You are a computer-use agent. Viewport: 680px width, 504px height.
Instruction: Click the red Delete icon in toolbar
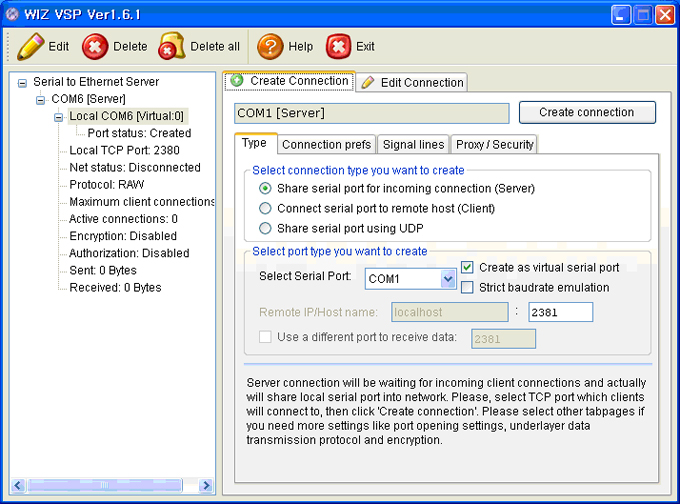point(95,46)
